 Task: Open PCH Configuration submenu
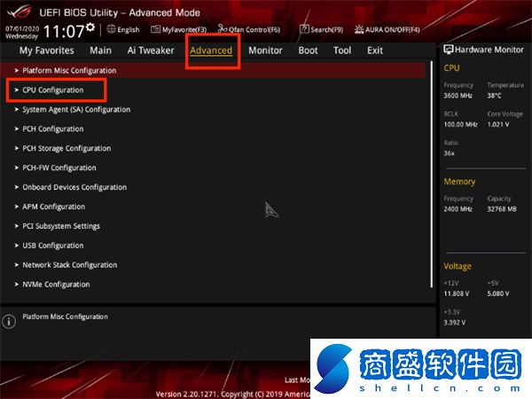tap(53, 129)
